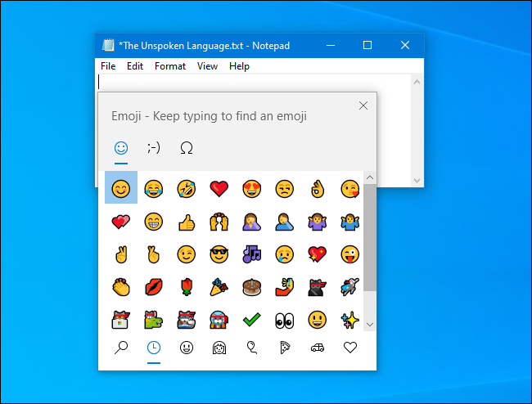Viewport: 532px width, 404px height.
Task: Open Notepad's File menu
Action: click(x=108, y=66)
